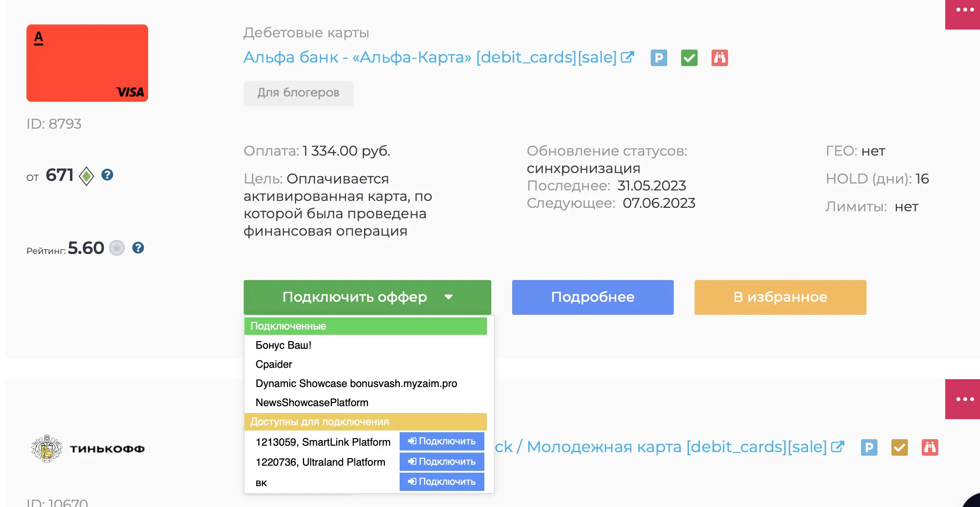Image resolution: width=980 pixels, height=507 pixels.
Task: Click external link icon next to Молодежная карта title
Action: [838, 447]
